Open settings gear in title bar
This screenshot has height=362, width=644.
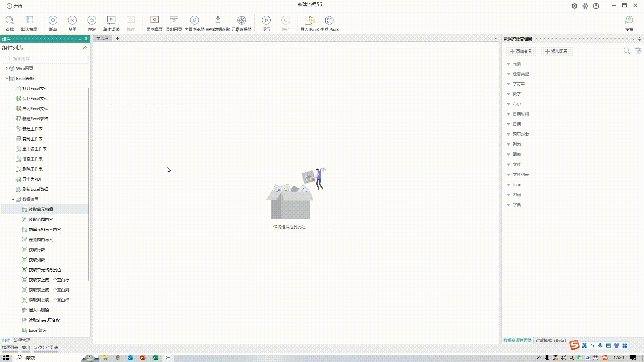pos(575,6)
